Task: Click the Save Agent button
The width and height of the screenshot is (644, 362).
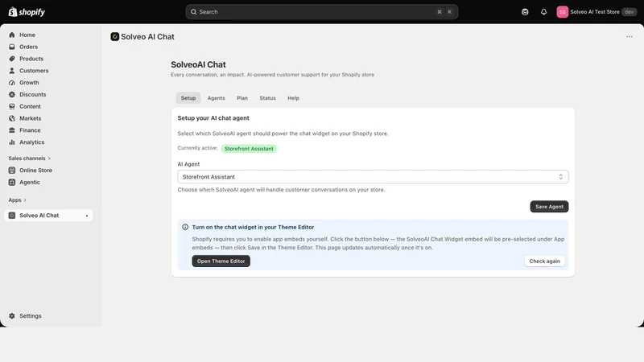Action: pos(549,207)
